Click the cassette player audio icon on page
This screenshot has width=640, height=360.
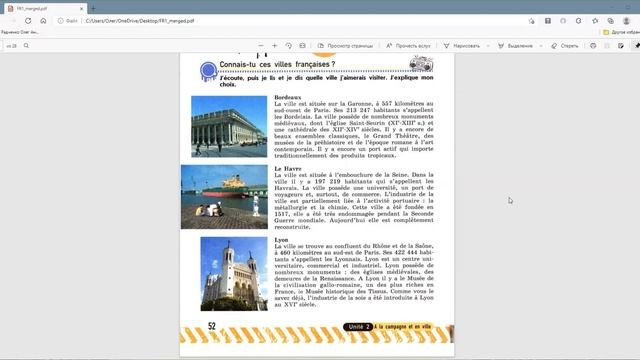pyautogui.click(x=421, y=64)
